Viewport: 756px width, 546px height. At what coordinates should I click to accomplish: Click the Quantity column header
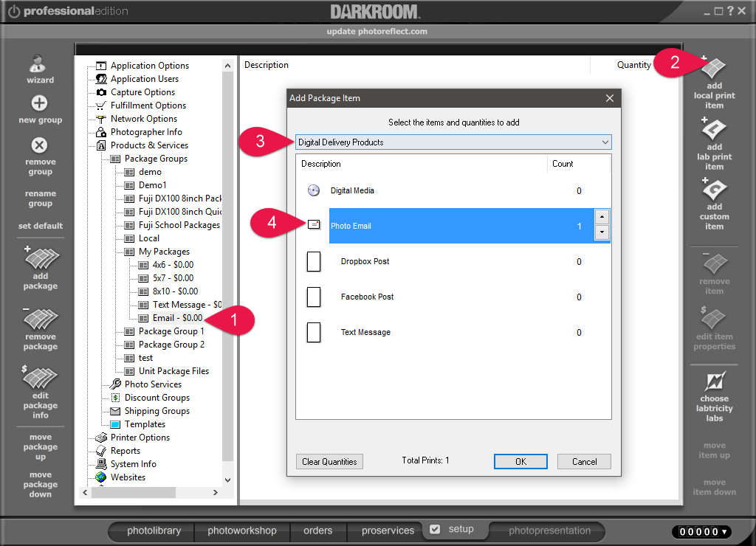tap(633, 65)
